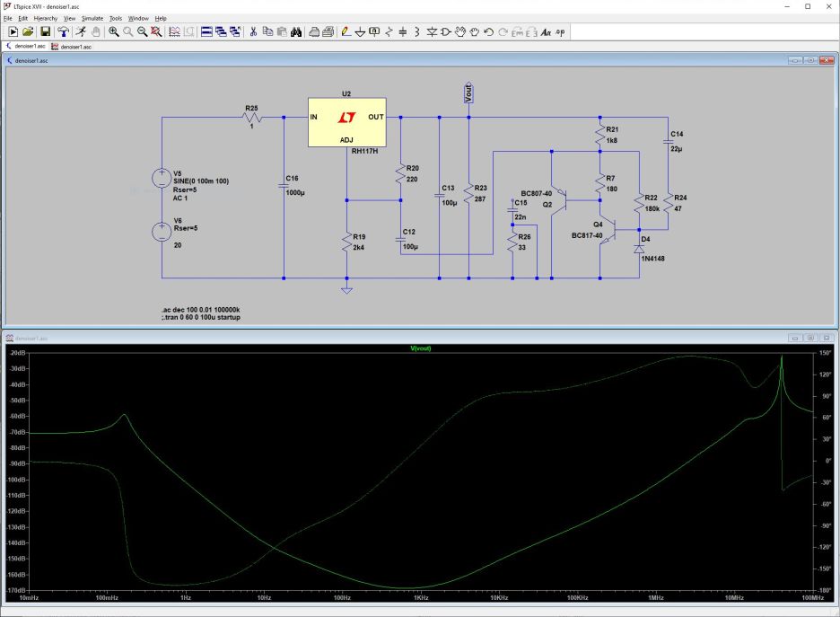Click the Rotate toolbar icon
This screenshot has width=840, height=617.
click(x=517, y=32)
